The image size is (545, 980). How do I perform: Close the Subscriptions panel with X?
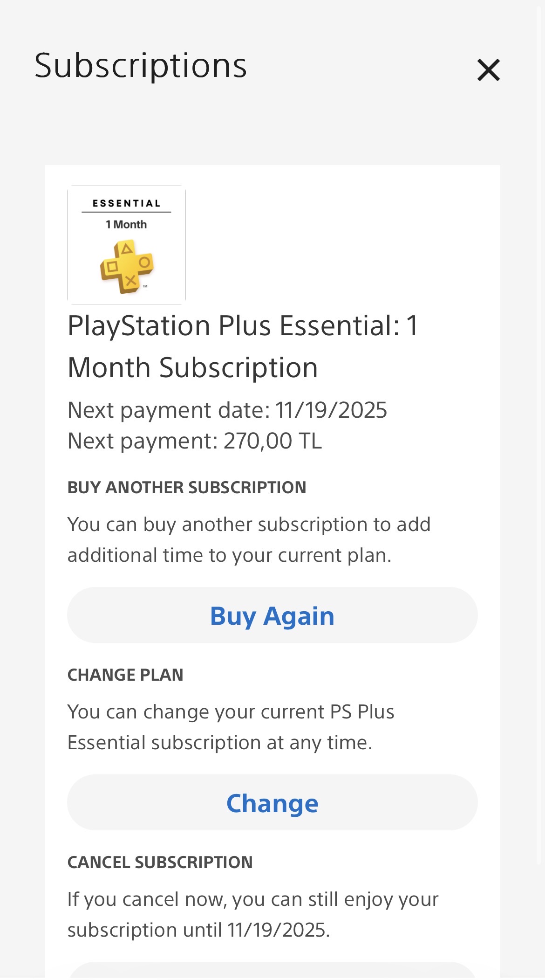tap(488, 70)
